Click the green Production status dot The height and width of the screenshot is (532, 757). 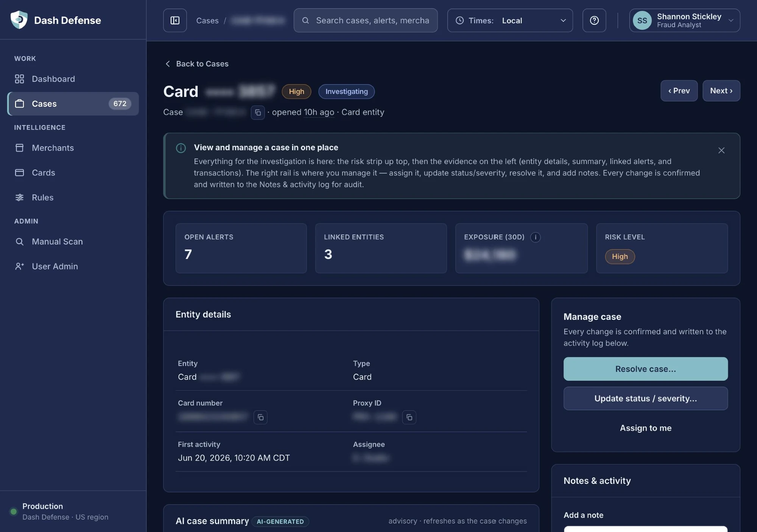14,512
